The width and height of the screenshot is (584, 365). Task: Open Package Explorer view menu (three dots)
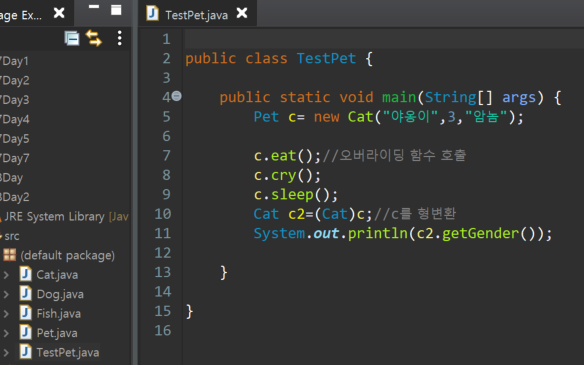tap(119, 38)
